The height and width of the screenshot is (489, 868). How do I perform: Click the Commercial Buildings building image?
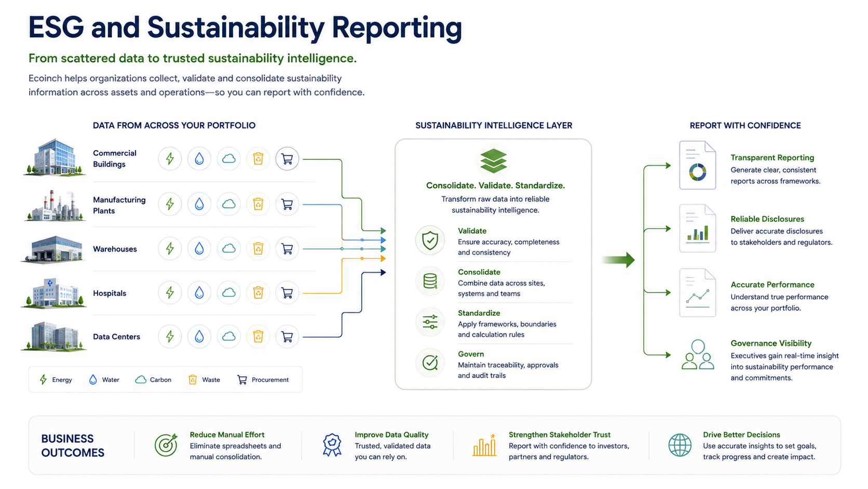(55, 157)
